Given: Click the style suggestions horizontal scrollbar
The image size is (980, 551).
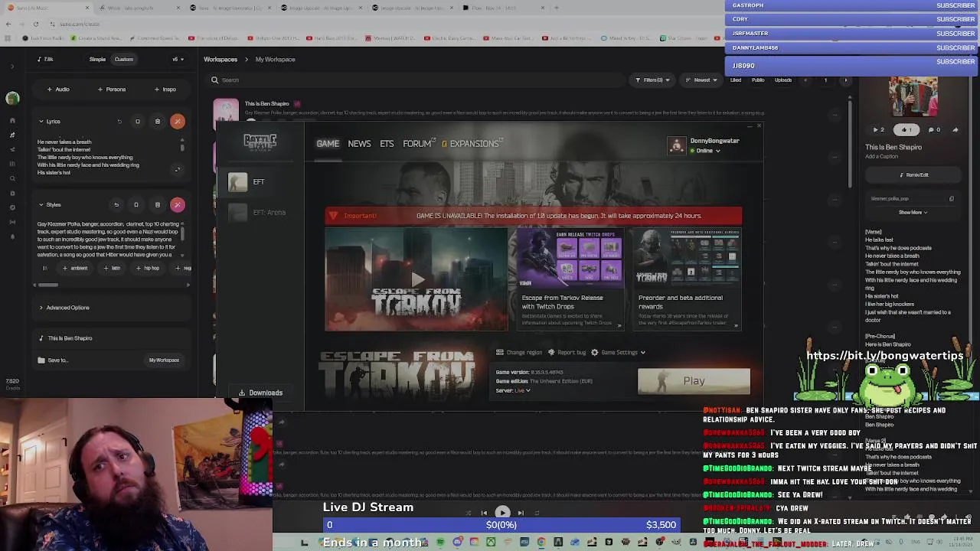Looking at the screenshot, I should point(47,285).
